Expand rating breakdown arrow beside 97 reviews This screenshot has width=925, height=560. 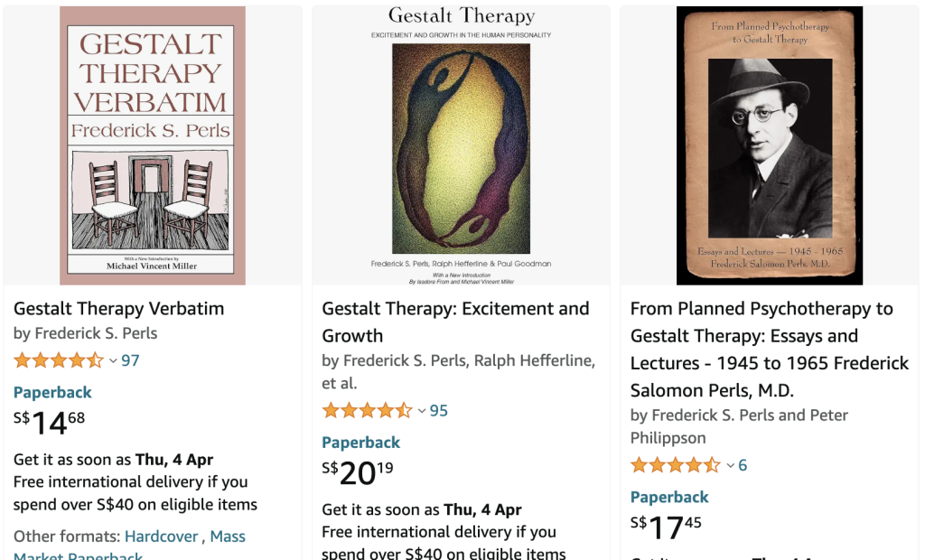pyautogui.click(x=113, y=361)
